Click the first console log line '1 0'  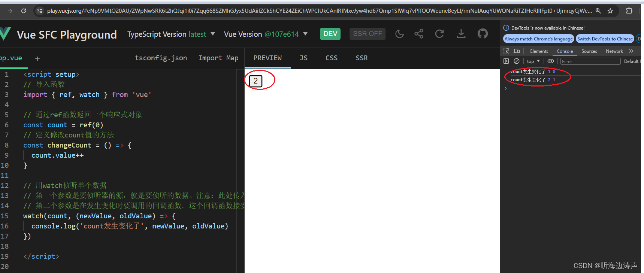pos(533,72)
